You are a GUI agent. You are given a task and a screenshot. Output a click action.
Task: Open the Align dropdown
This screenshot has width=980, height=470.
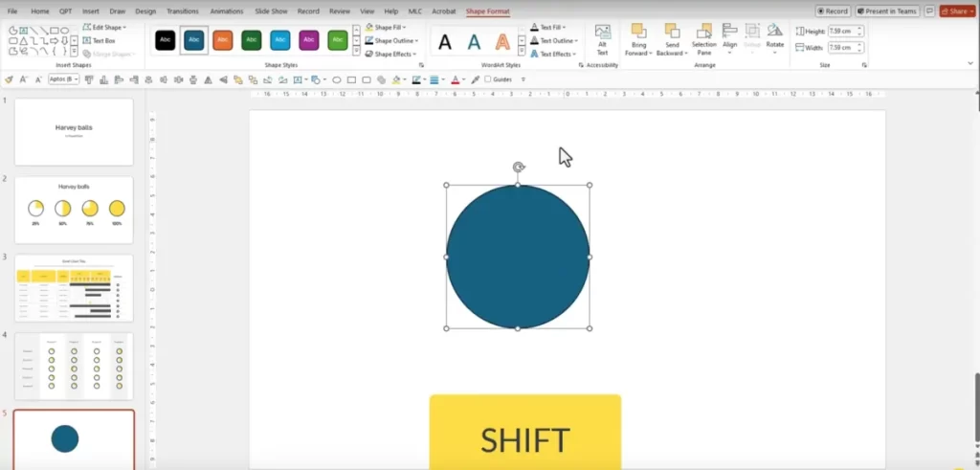coord(729,40)
